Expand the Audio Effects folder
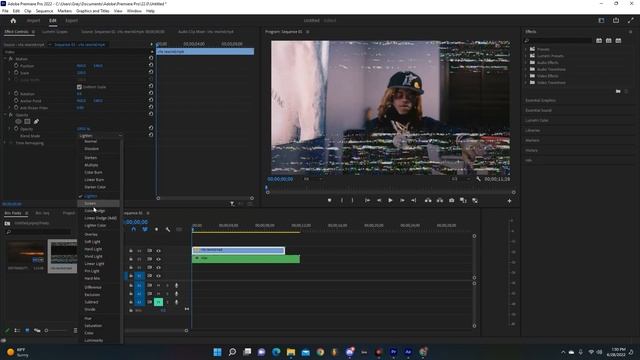The height and width of the screenshot is (360, 640). coord(526,62)
